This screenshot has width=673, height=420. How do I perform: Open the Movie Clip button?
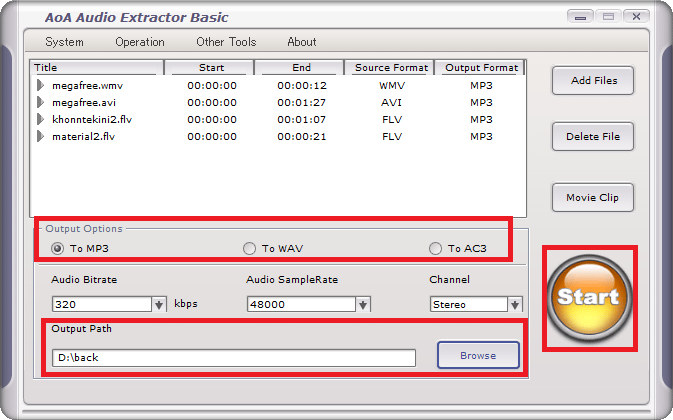pos(593,197)
